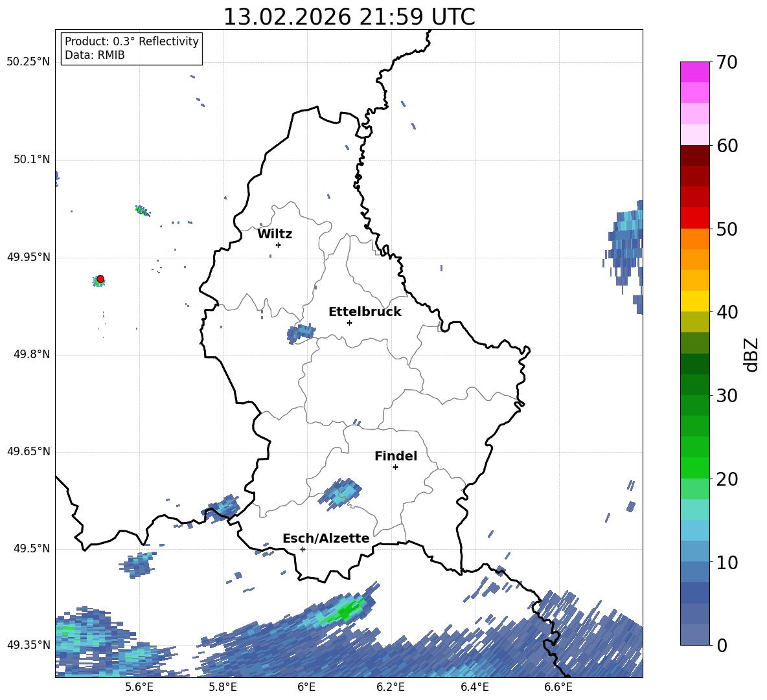The image size is (767, 700).
Task: Click the radar echo southwest of Findel
Action: coord(341,493)
